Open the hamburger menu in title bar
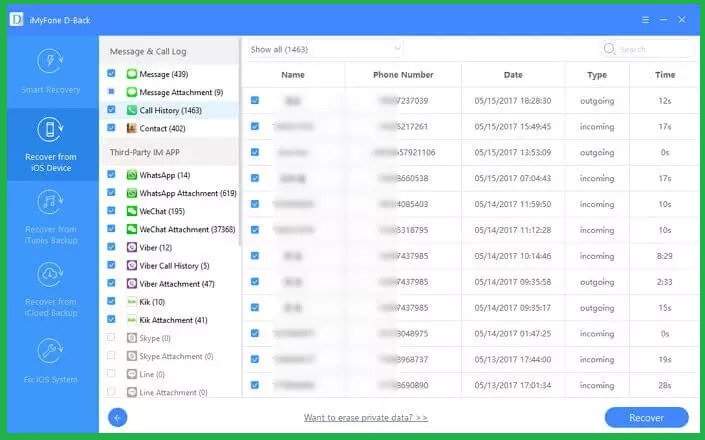Screen dimensions: 705x440 [645, 20]
